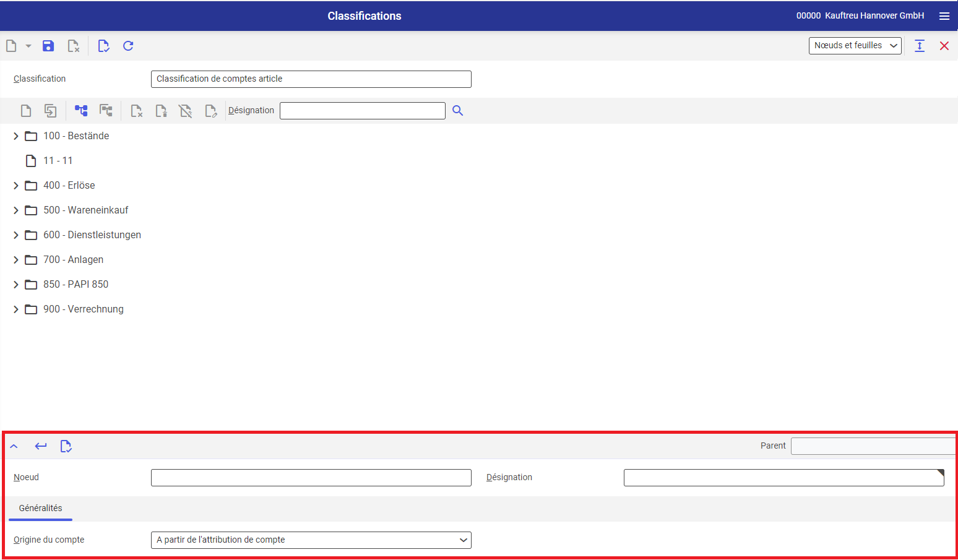Expand the 850 - PAPI 850 node
958x560 pixels.
tap(16, 285)
